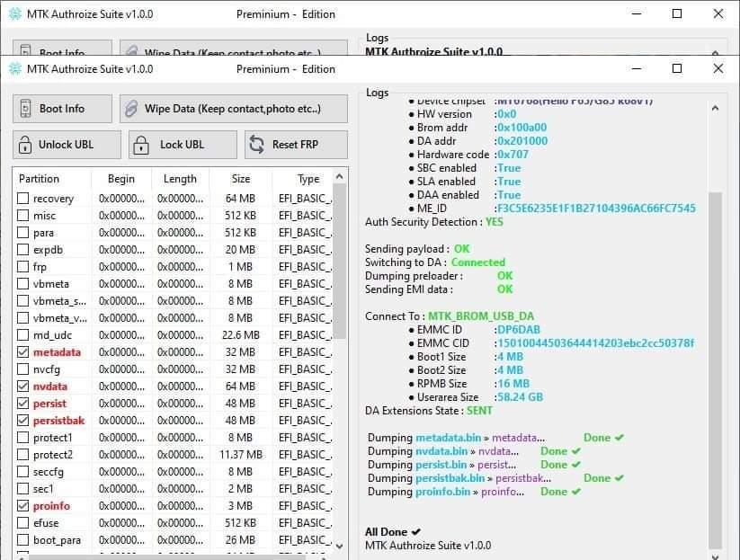
Task: Click the padlock icon on Lock UBL
Action: [x=141, y=145]
